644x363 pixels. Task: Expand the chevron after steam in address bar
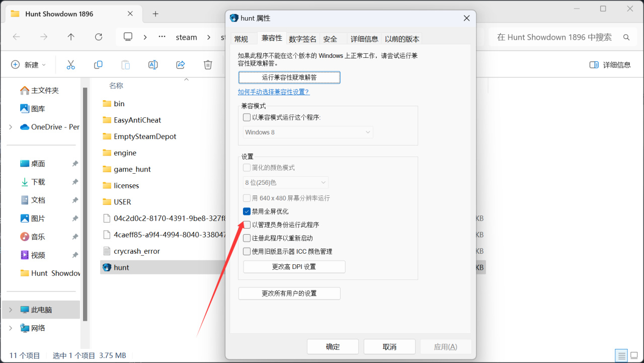click(208, 37)
